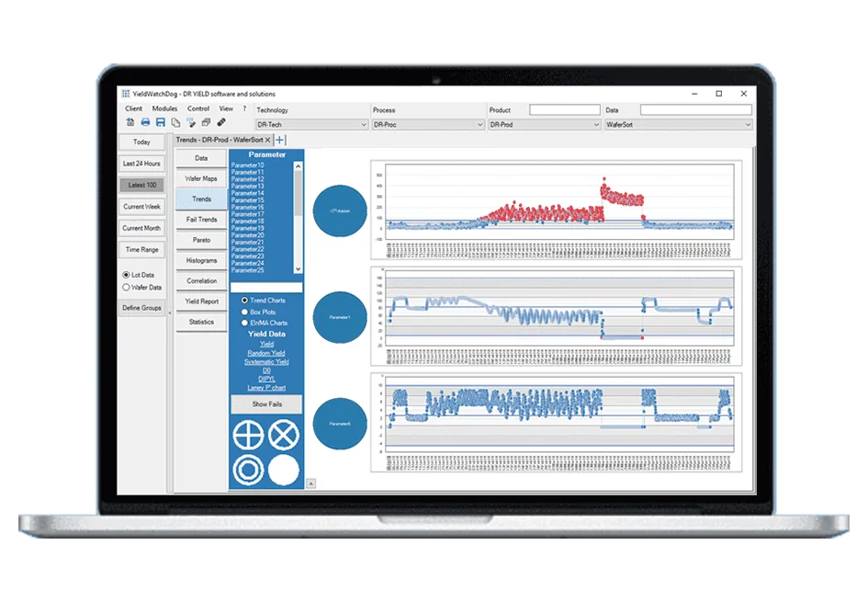Image resolution: width=868 pixels, height=602 pixels.
Task: Click the cascade windows toolbar icon
Action: coord(206,122)
